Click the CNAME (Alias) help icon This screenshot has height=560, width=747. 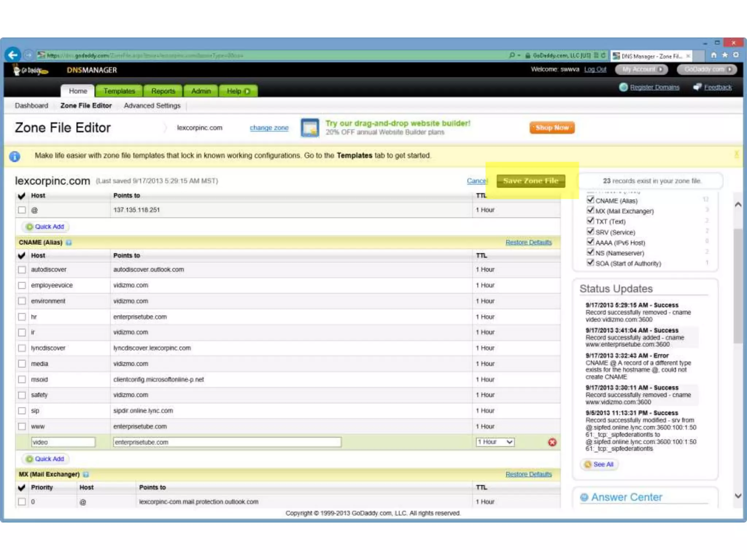(x=69, y=242)
